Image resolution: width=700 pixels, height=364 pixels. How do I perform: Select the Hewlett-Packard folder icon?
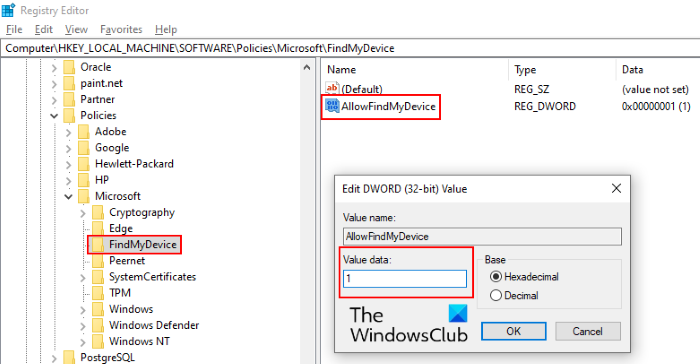(83, 163)
